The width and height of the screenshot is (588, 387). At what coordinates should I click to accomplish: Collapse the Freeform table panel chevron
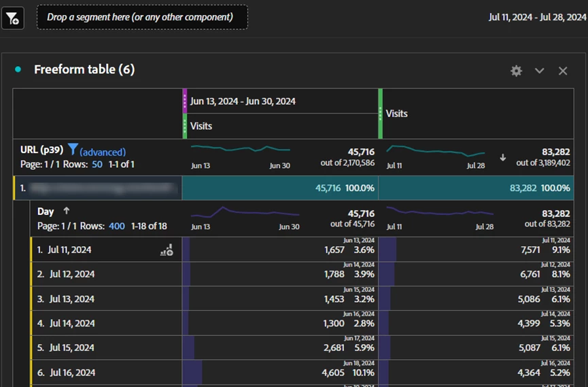pos(539,71)
